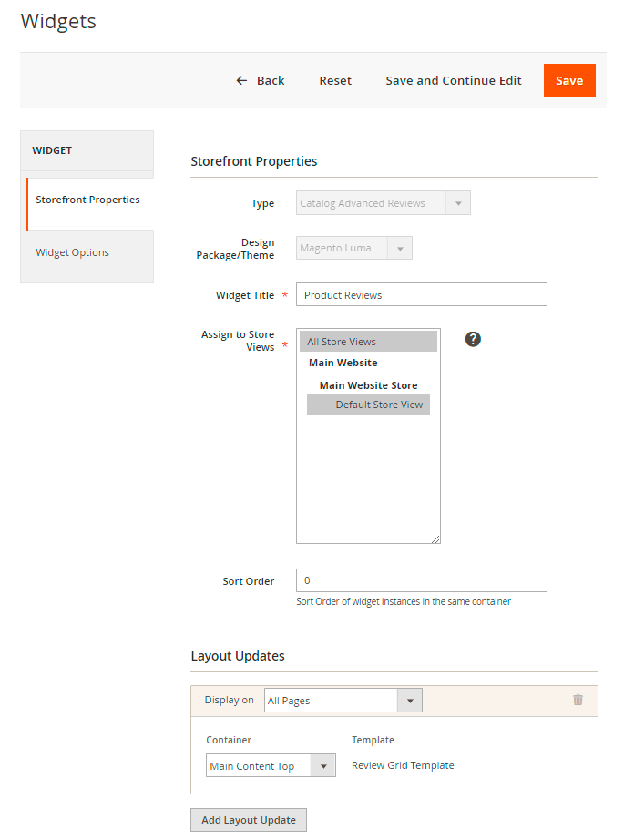The image size is (624, 840).
Task: Switch to Storefront Properties tab
Action: 88,200
